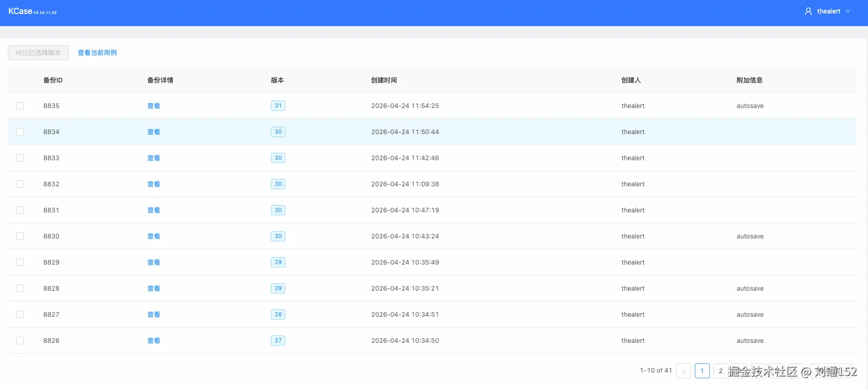Click autosave note in row 8828

[x=750, y=288]
